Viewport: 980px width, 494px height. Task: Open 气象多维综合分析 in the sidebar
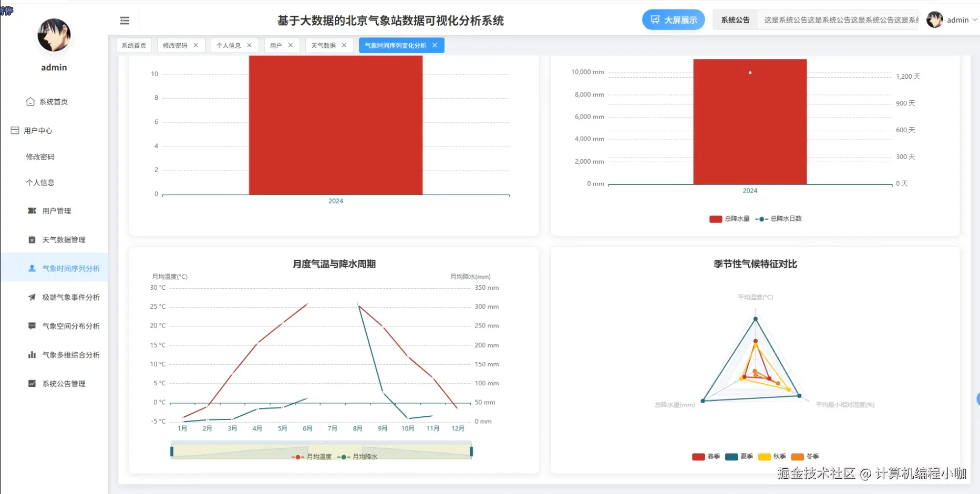[71, 355]
